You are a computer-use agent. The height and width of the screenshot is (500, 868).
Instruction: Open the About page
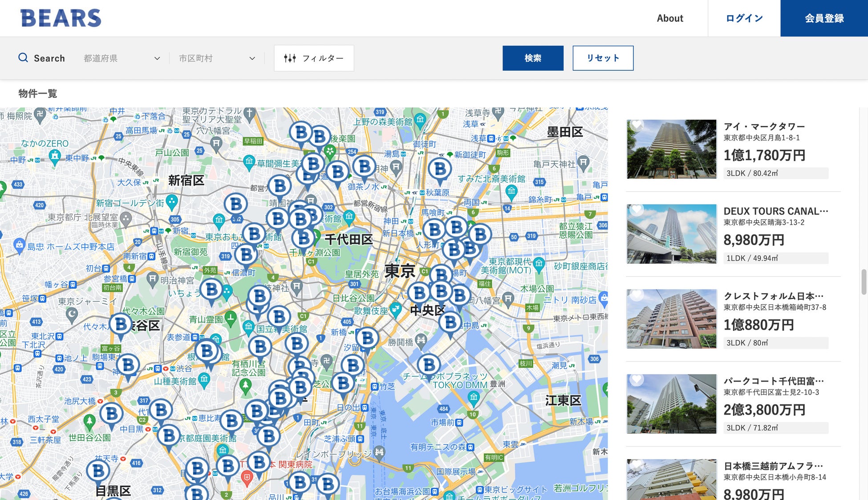pyautogui.click(x=669, y=18)
